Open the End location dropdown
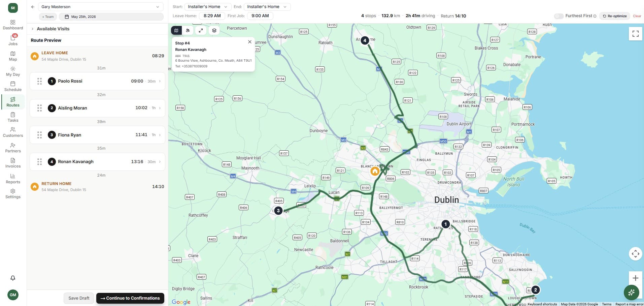Image resolution: width=644 pixels, height=306 pixels. click(267, 7)
